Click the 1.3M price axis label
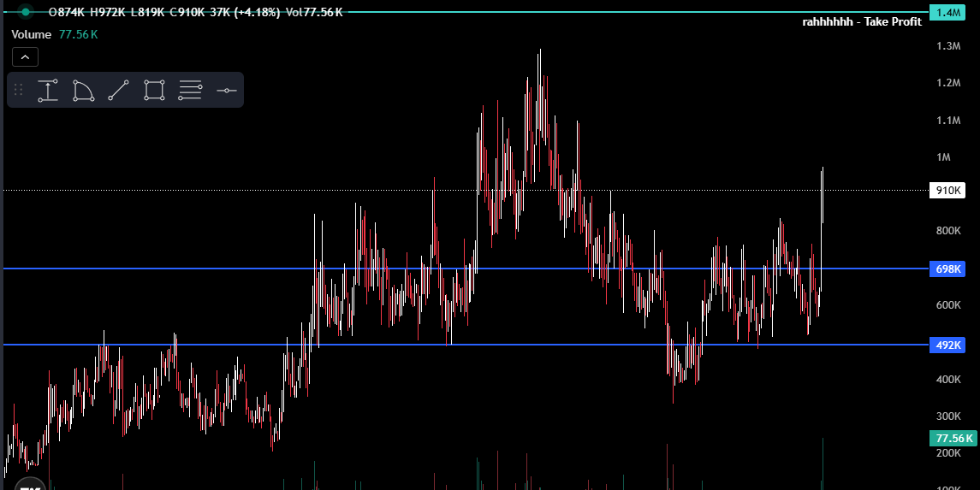Screen dimensions: 980x490 948,46
